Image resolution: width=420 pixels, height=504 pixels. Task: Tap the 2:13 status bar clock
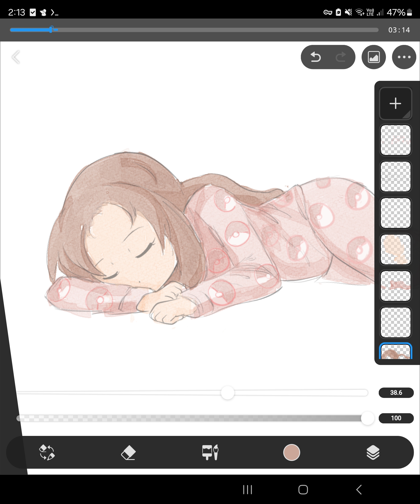point(16,12)
